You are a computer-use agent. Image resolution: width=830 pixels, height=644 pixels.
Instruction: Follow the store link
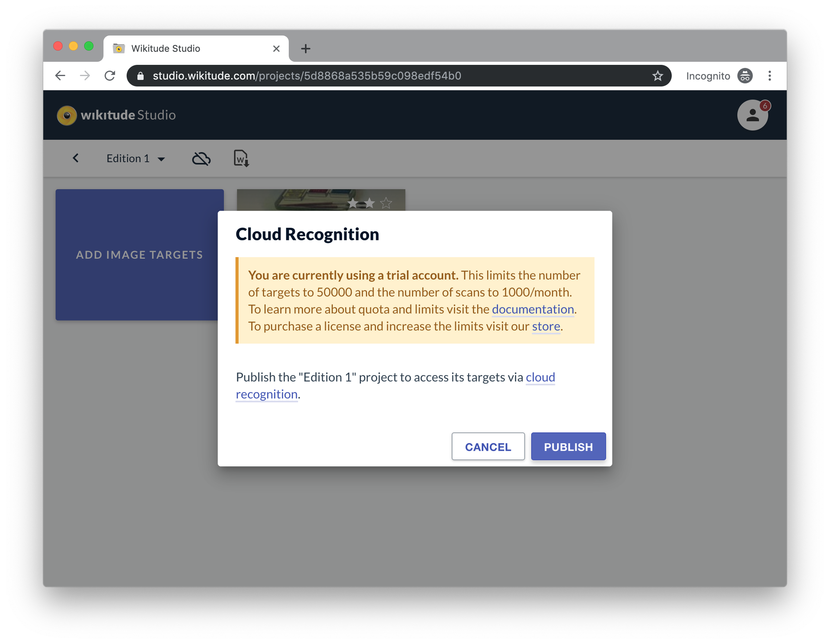[546, 326]
